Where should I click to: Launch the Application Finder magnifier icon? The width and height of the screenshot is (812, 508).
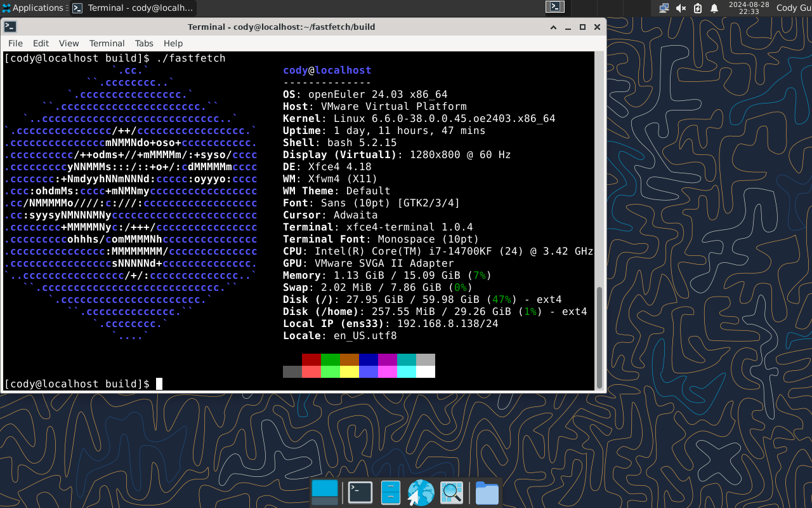coord(452,493)
